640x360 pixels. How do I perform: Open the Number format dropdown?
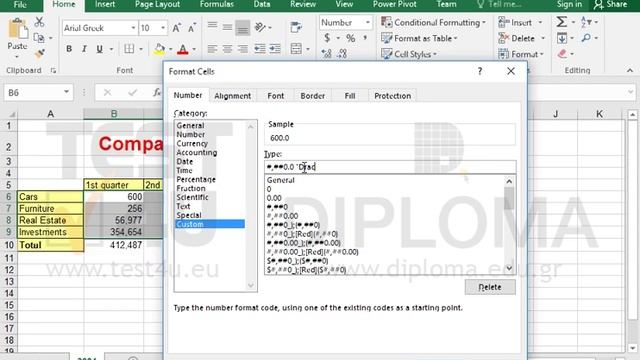(x=368, y=22)
